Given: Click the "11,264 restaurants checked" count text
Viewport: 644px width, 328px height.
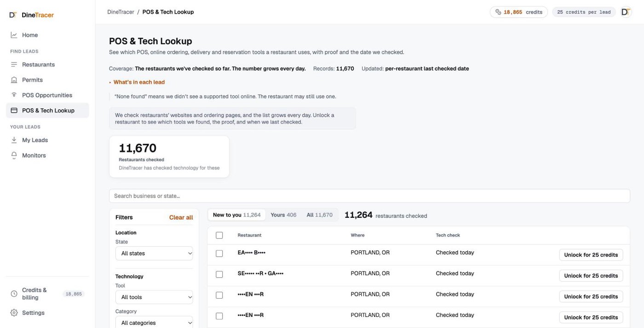Looking at the screenshot, I should (x=386, y=215).
